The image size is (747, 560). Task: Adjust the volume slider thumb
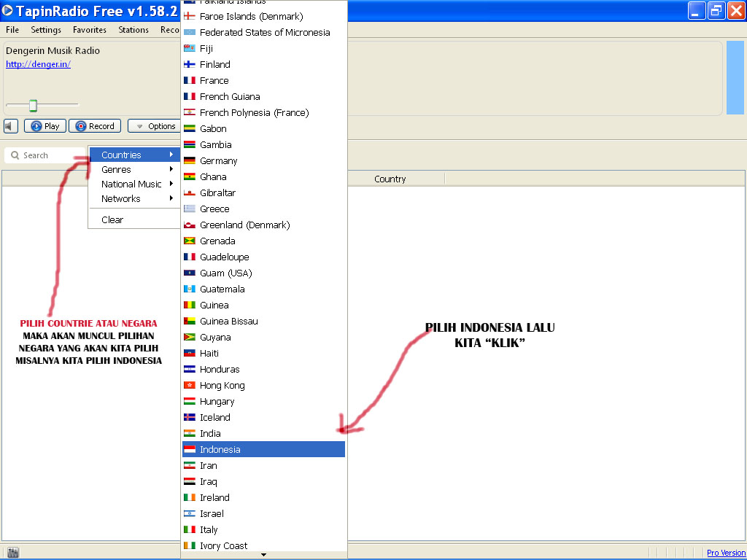[x=33, y=105]
